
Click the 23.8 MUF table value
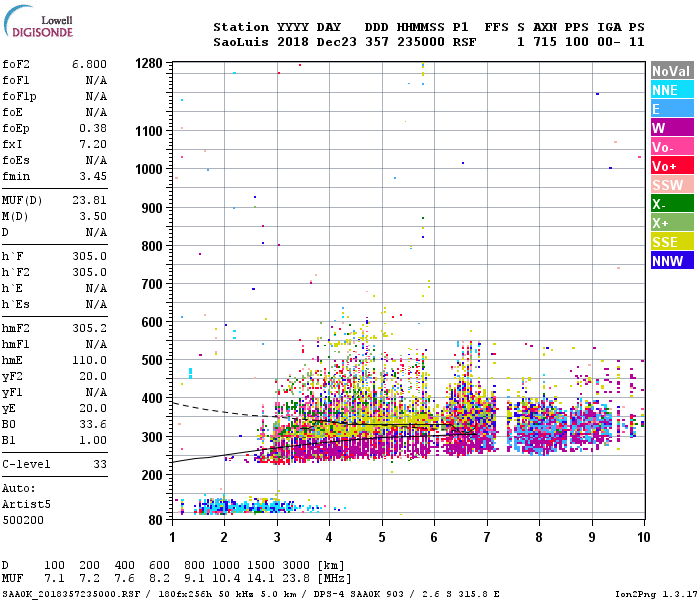click(296, 579)
